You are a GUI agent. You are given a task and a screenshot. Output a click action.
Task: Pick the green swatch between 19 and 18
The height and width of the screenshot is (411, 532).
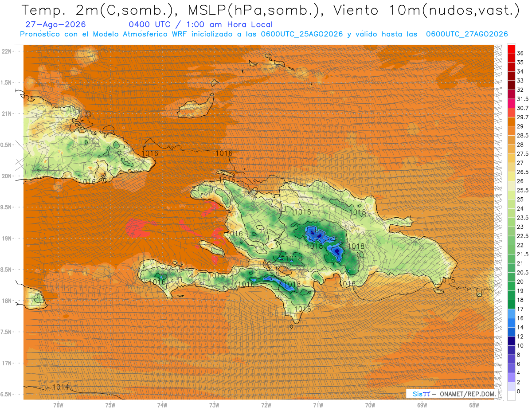[x=511, y=295]
